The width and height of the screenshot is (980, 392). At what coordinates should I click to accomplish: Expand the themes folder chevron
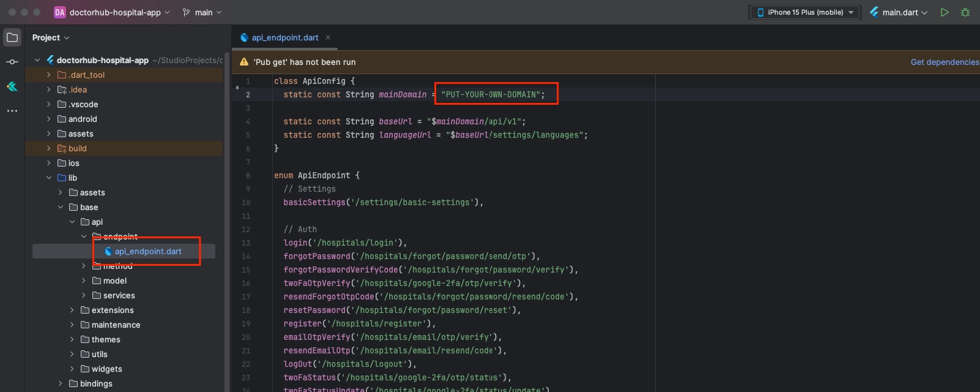tap(72, 339)
